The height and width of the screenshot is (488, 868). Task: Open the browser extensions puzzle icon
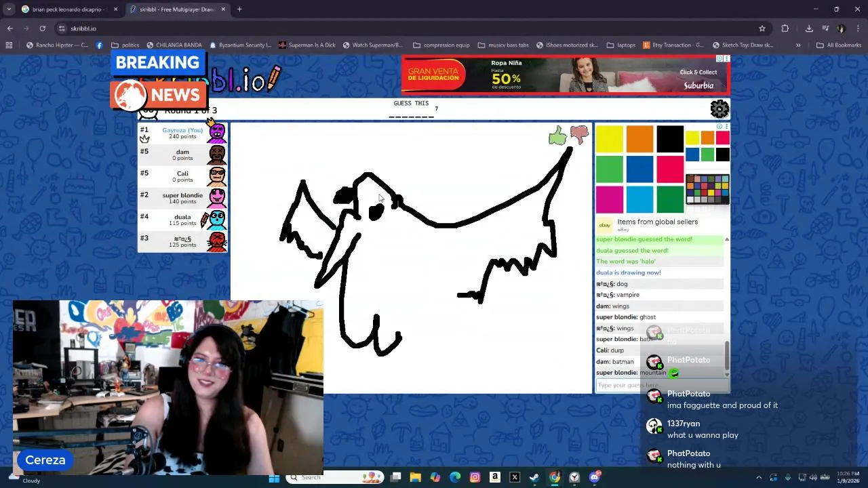[x=785, y=28]
